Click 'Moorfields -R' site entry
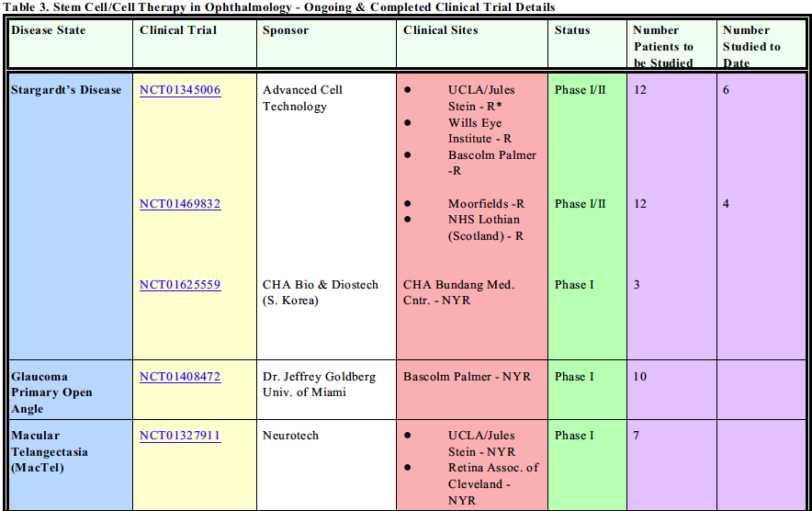812x511 pixels. pos(486,204)
